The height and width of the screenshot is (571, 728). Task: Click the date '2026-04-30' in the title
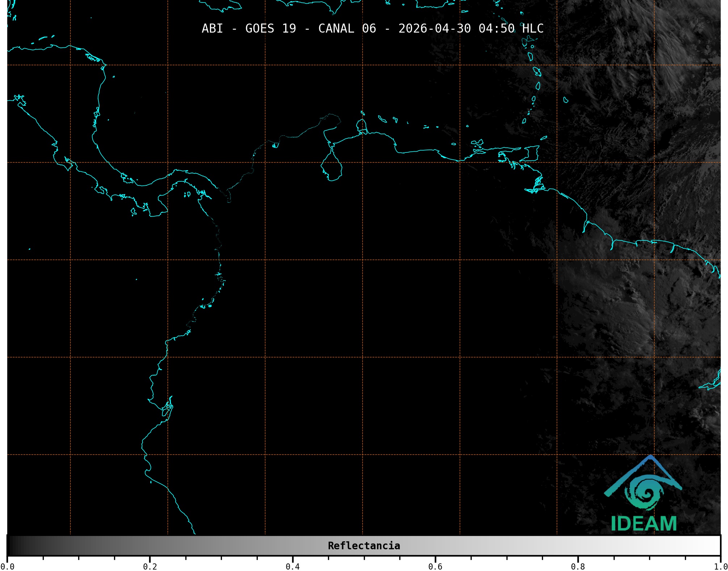pos(434,29)
